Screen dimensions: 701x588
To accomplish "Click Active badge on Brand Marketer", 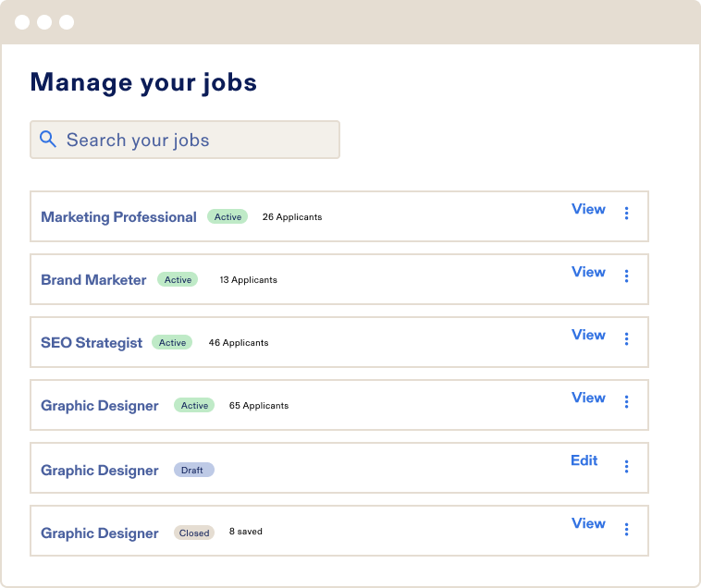I will click(178, 280).
